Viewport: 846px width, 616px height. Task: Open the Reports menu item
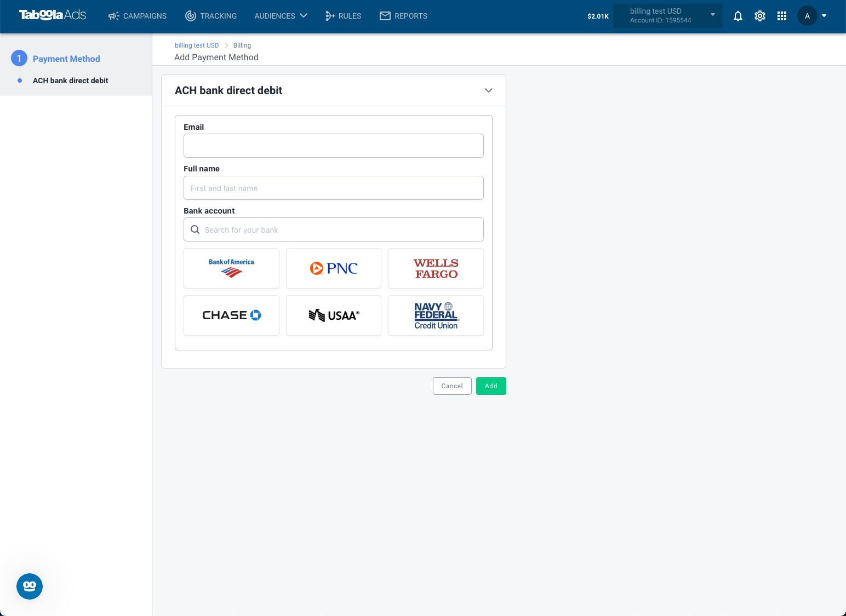coord(403,16)
